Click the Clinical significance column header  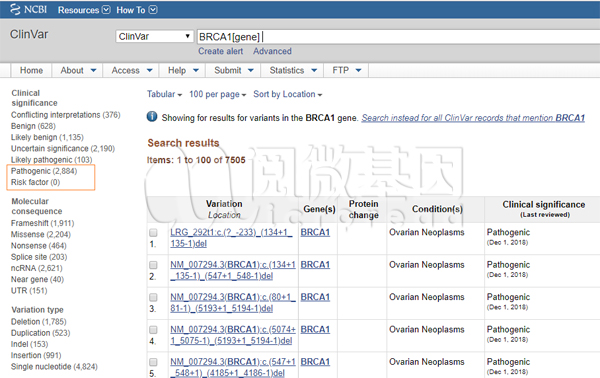pyautogui.click(x=544, y=209)
